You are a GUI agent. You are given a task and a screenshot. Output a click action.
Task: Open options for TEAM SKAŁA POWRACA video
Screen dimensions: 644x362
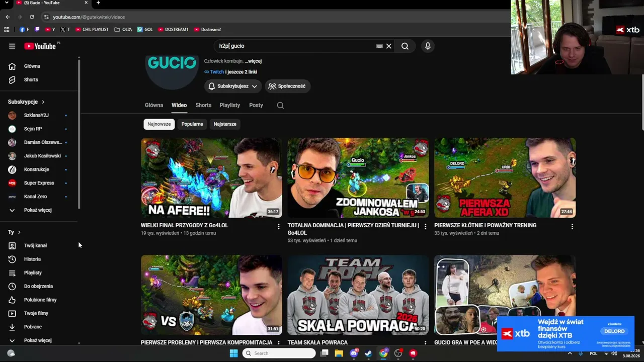pos(425,343)
